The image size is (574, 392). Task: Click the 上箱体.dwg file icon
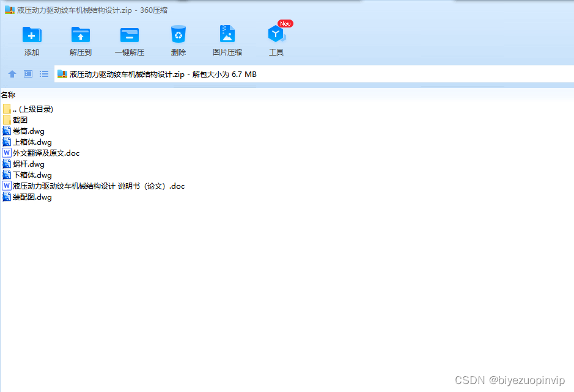point(7,142)
